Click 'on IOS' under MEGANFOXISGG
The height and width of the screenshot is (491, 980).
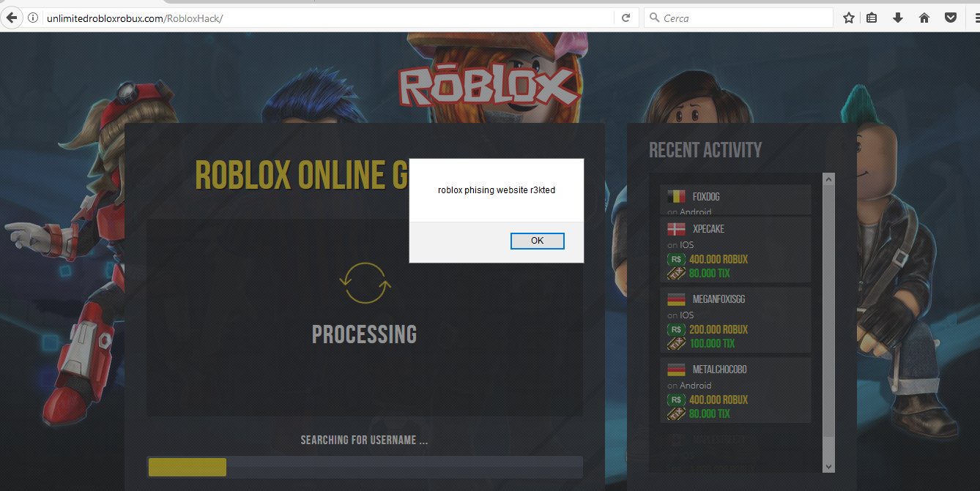(x=680, y=315)
